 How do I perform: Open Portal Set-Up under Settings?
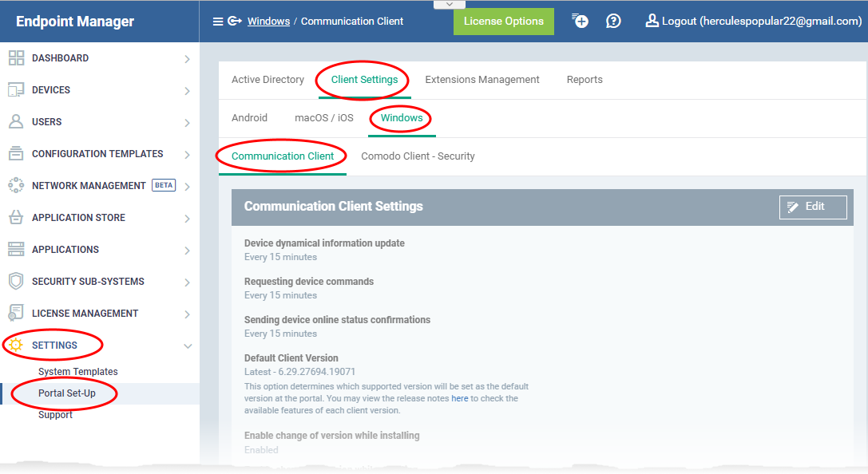tap(67, 393)
